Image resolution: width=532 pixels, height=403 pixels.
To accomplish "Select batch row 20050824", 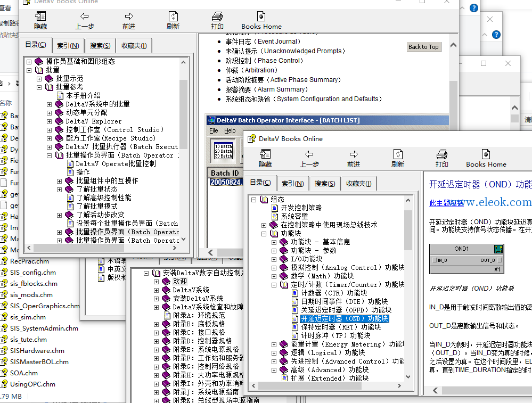I will [x=226, y=182].
